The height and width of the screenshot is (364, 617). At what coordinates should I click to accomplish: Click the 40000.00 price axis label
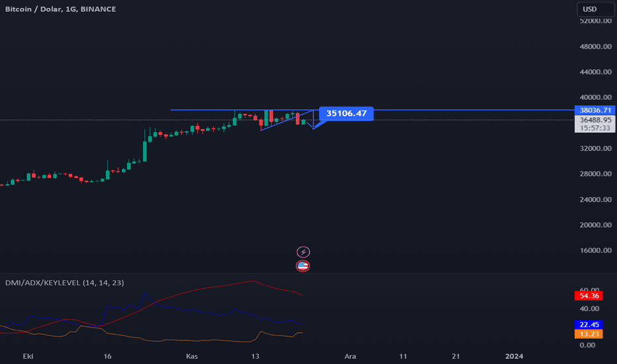pos(595,97)
